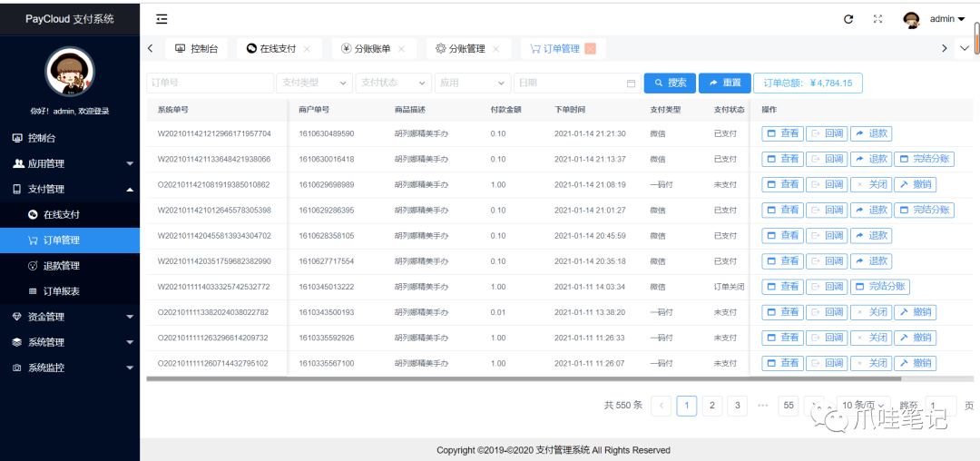Click 撤销 for order 1610343500193
Image resolution: width=980 pixels, height=461 pixels.
[x=915, y=312]
